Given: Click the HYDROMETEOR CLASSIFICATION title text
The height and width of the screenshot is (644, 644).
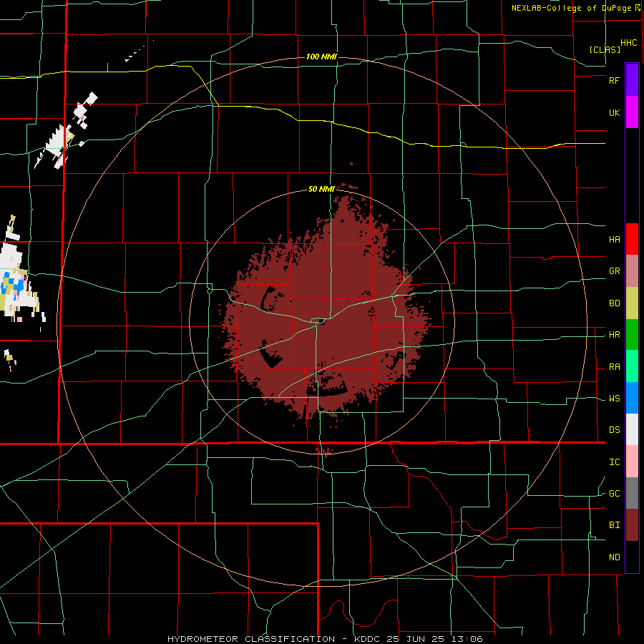Looking at the screenshot, I should coord(251,639).
